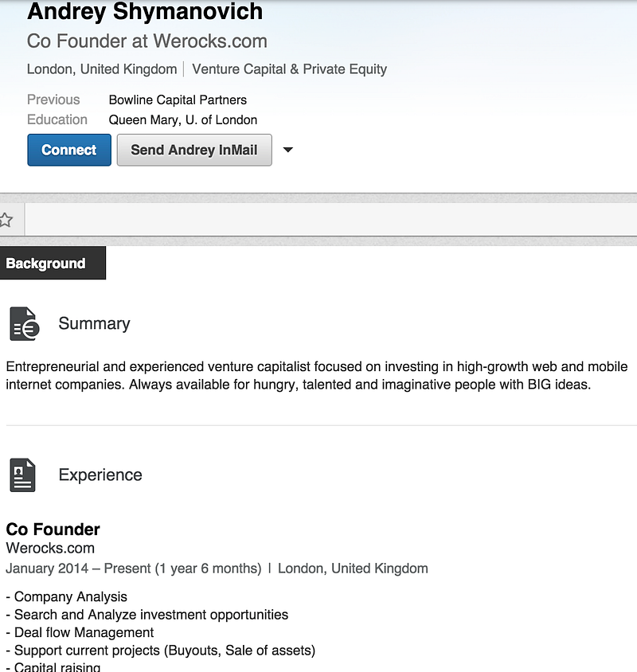Image resolution: width=637 pixels, height=672 pixels.
Task: Click the London, United Kingdom header location
Action: pos(102,69)
